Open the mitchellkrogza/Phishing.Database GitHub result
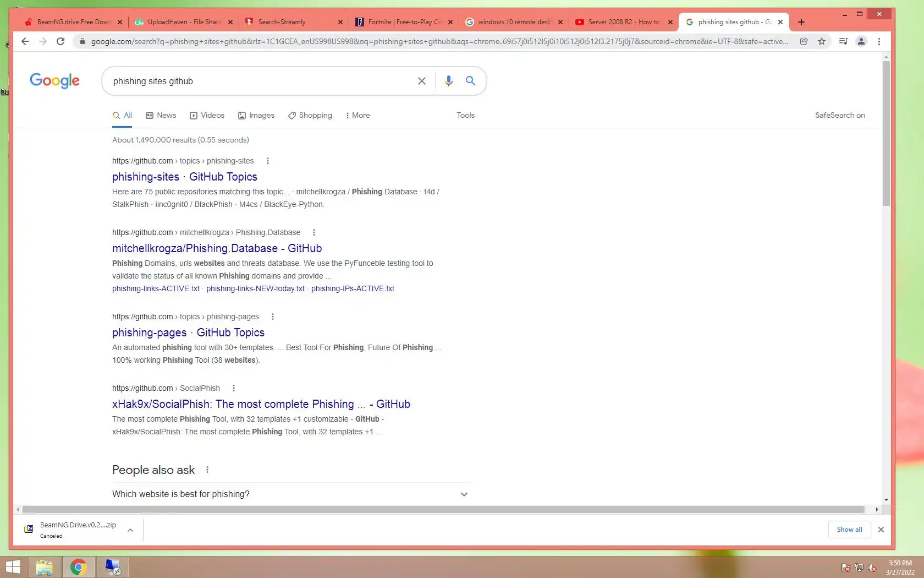 [x=217, y=248]
